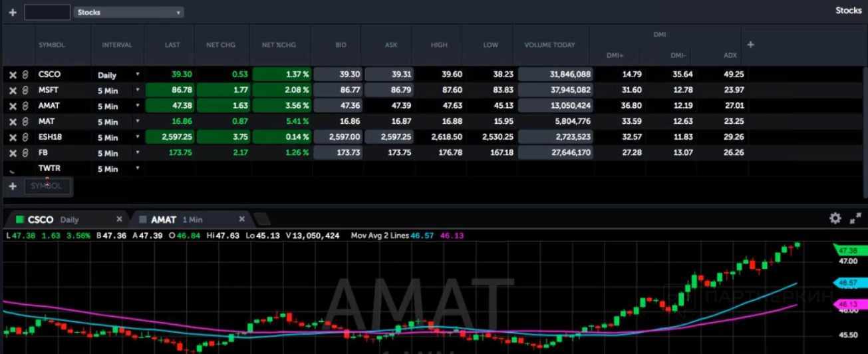Click the link icon on the MSFT row
This screenshot has width=868, height=354.
coord(25,90)
